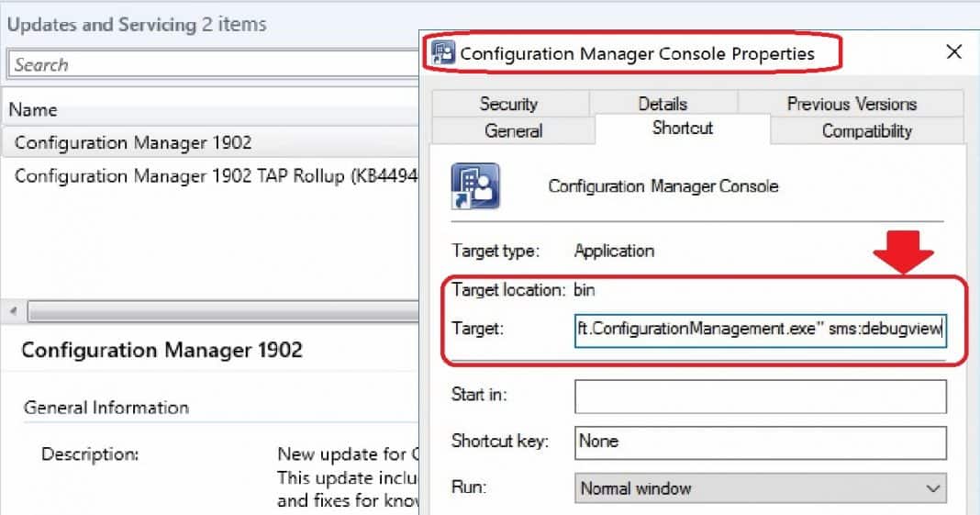Click into the Target text field
This screenshot has width=980, height=515.
(761, 330)
